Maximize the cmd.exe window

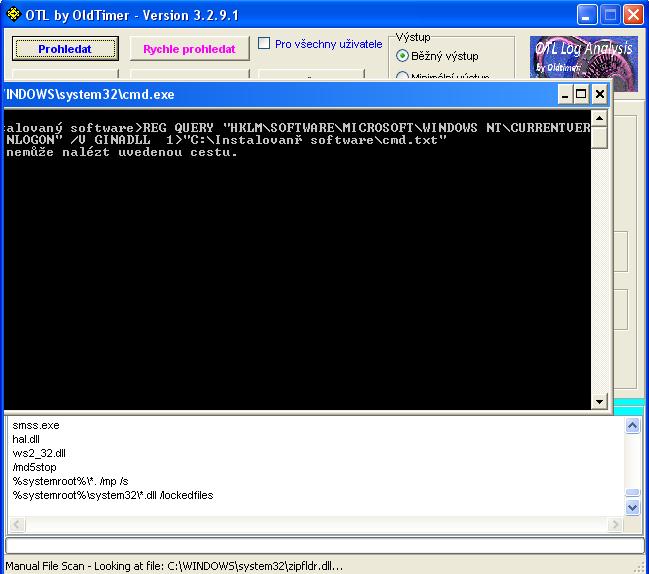pyautogui.click(x=581, y=94)
